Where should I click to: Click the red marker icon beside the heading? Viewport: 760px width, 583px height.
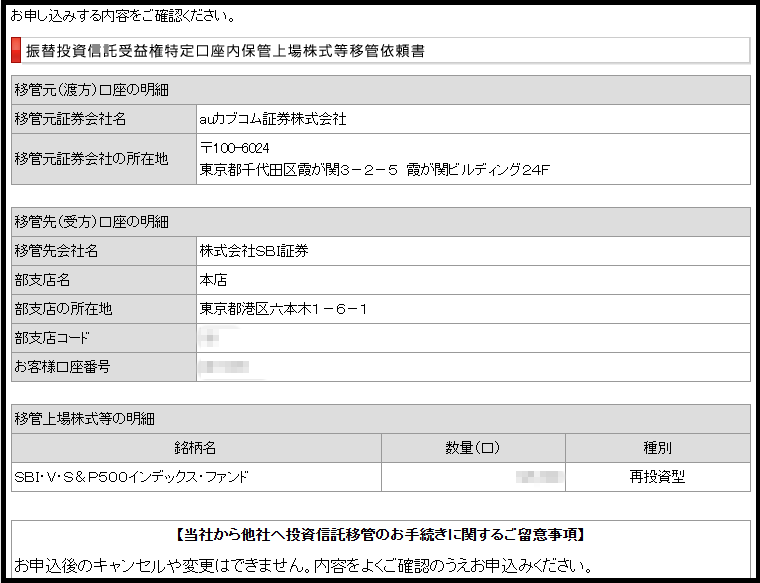[x=16, y=50]
